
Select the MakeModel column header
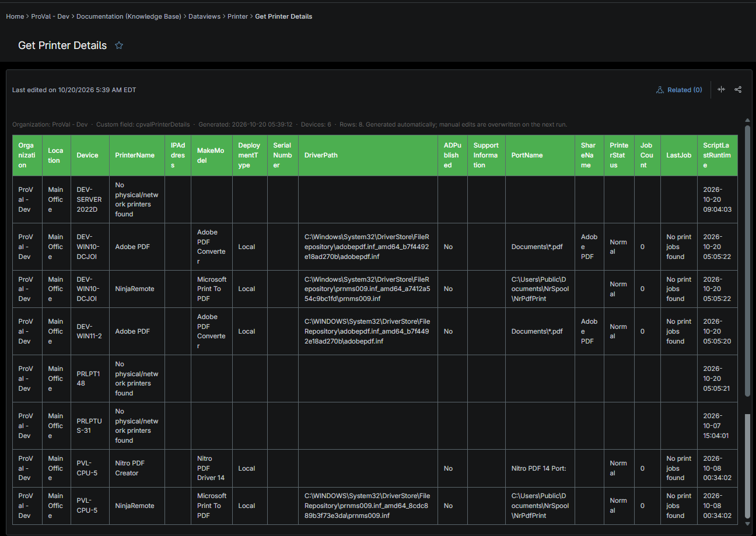point(211,155)
